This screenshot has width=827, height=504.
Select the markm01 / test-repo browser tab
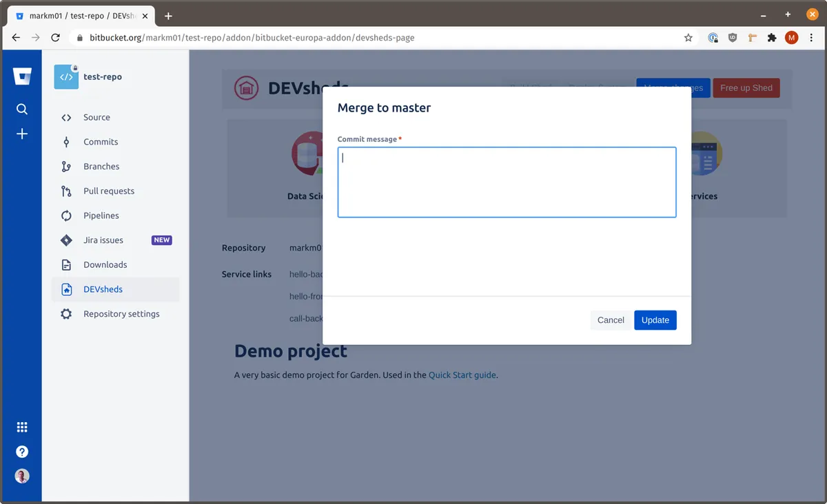tap(81, 16)
